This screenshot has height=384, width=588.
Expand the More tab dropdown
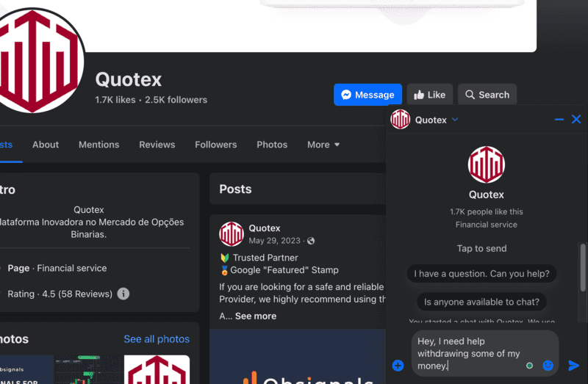pyautogui.click(x=323, y=145)
